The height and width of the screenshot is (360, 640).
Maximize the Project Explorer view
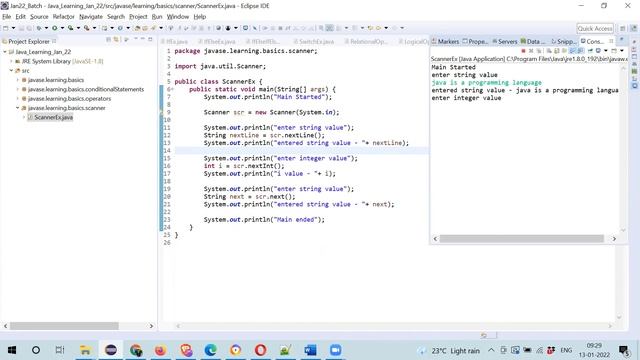coord(150,39)
